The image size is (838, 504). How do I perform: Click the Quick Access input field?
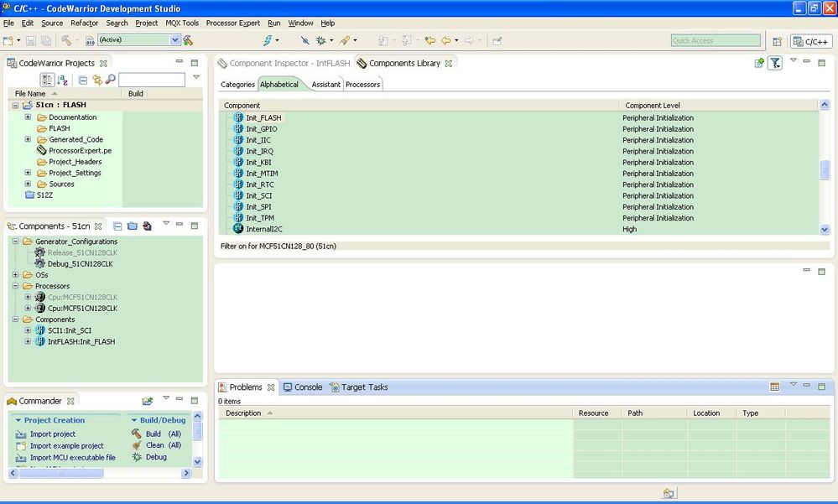[x=716, y=40]
